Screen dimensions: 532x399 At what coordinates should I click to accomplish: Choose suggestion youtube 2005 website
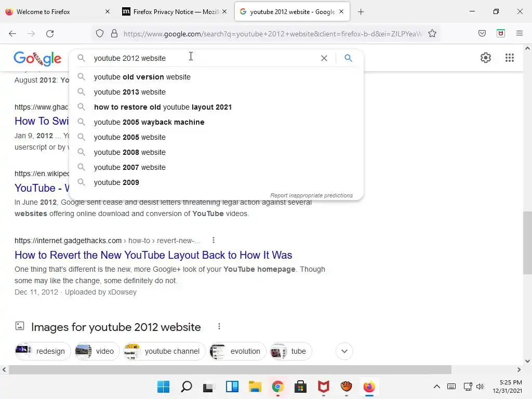(216, 137)
